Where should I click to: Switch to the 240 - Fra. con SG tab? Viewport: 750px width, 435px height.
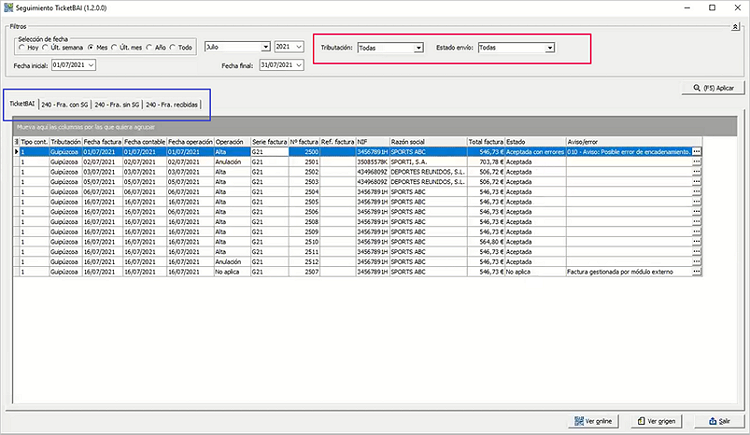(65, 105)
